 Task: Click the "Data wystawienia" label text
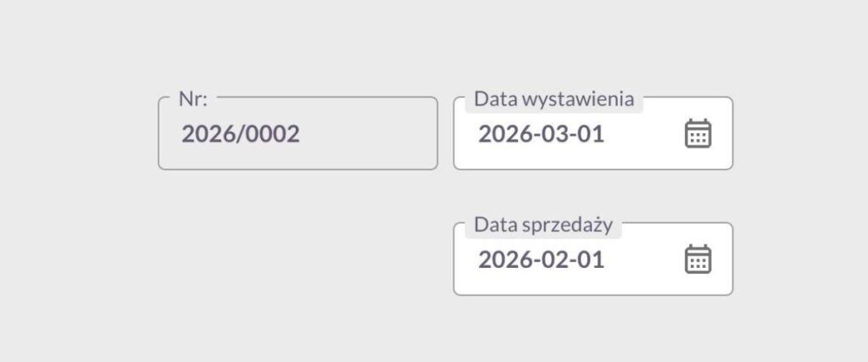pyautogui.click(x=554, y=99)
